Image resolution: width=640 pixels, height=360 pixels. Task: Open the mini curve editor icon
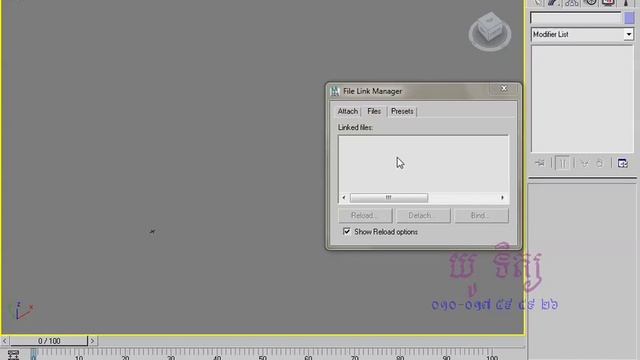[x=13, y=355]
